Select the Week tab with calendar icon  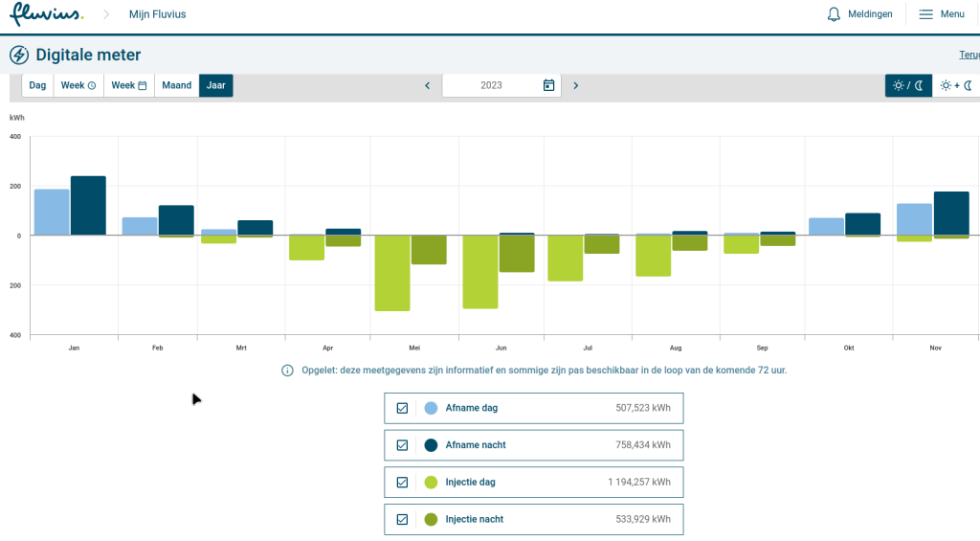(129, 85)
